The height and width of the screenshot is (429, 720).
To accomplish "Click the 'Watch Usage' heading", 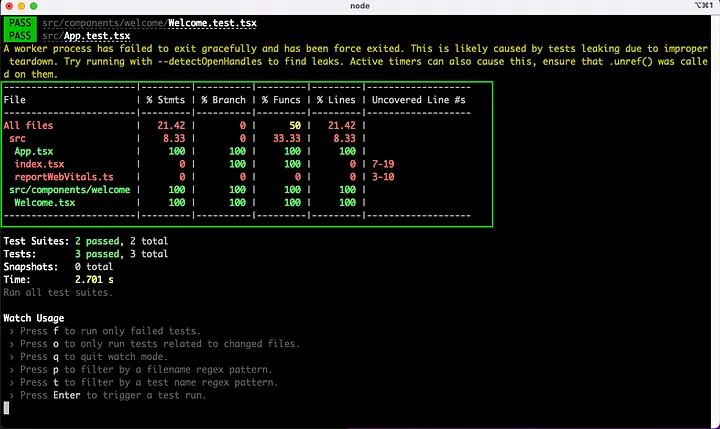I will point(34,318).
